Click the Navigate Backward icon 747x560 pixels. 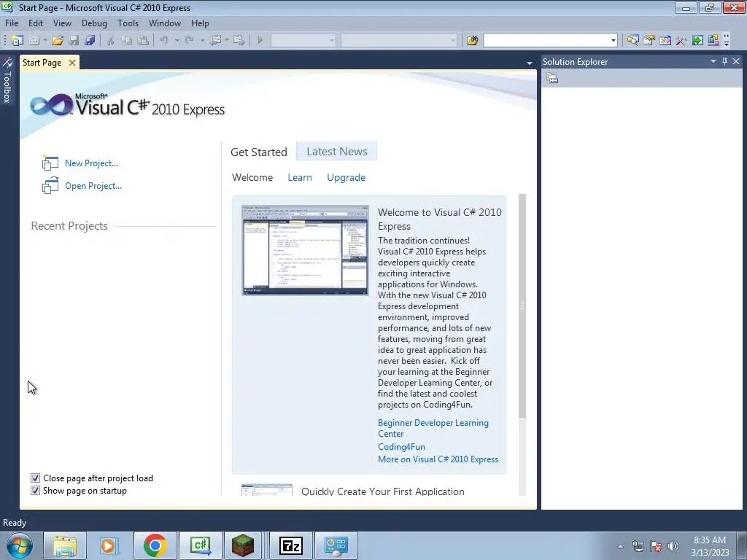tap(216, 41)
